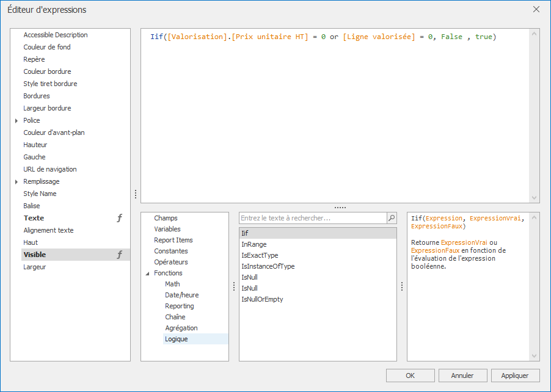Click the scroll down arrow in expression editor
The image size is (551, 392).
pos(535,198)
